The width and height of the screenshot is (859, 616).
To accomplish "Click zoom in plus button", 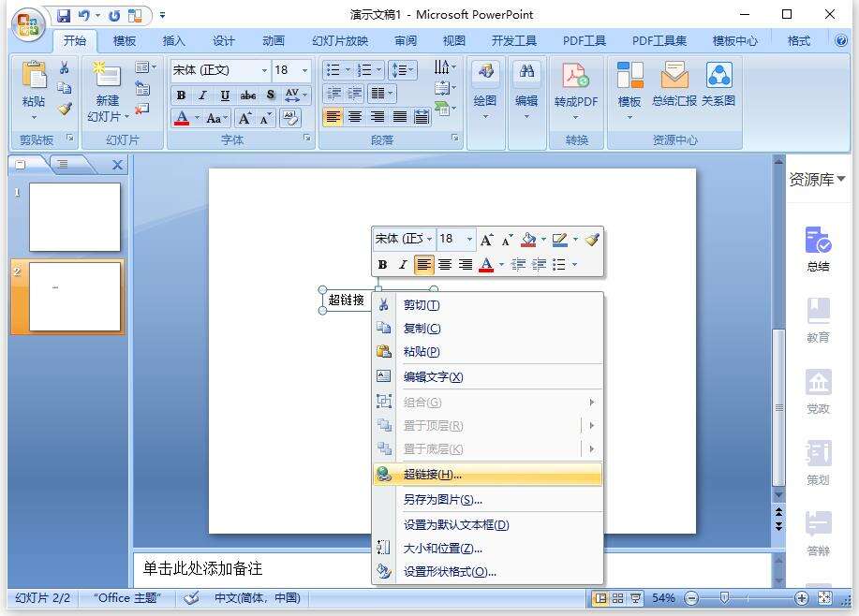I will click(801, 598).
